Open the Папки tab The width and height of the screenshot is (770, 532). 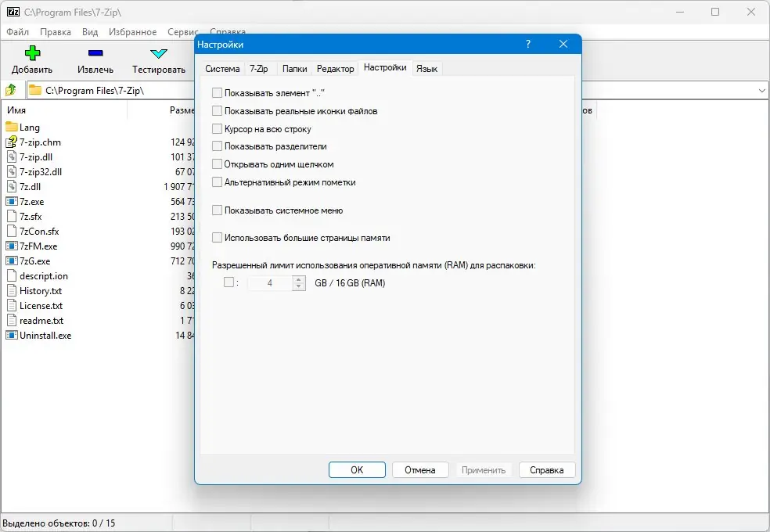[x=295, y=69]
